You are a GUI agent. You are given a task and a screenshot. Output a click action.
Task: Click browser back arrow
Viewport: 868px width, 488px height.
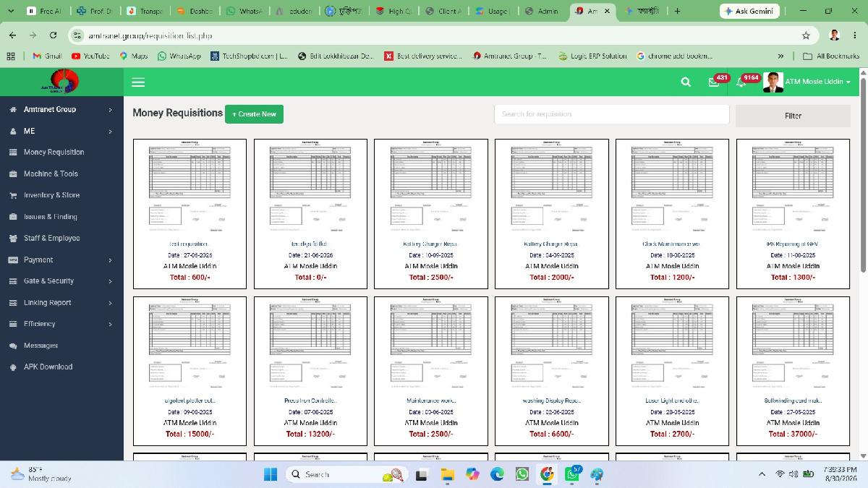(x=13, y=35)
